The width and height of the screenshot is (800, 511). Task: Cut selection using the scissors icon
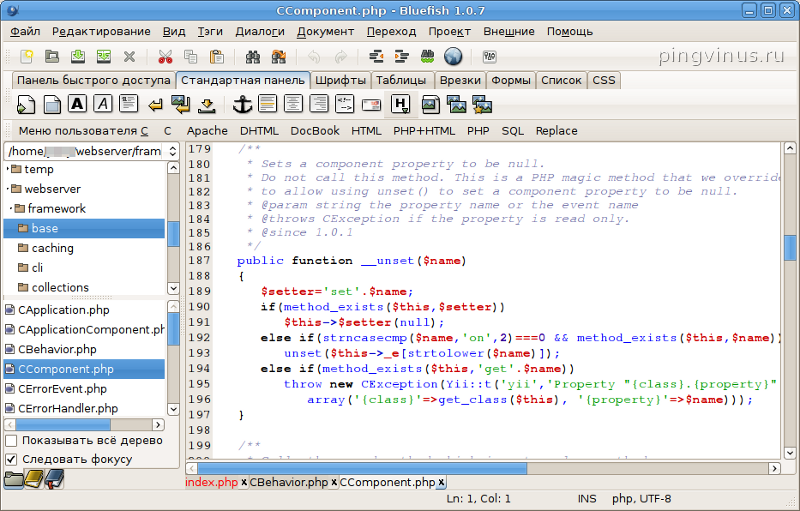(x=165, y=56)
